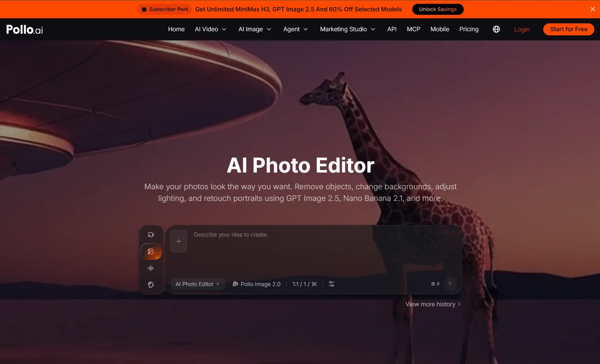Open the Pollo Image 2.0 model selector
The height and width of the screenshot is (364, 600).
(256, 284)
